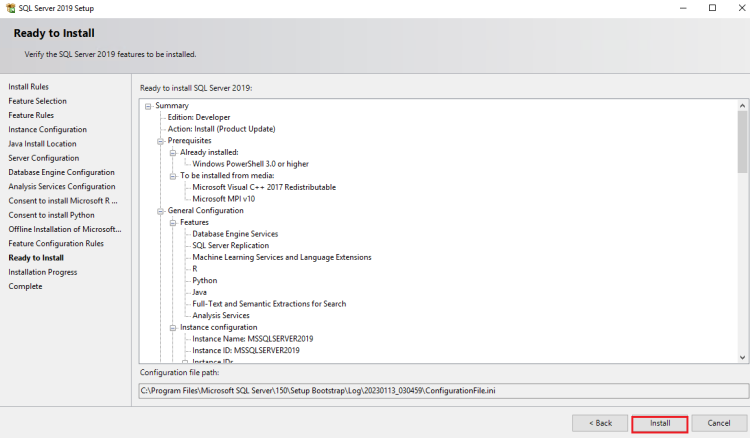
Task: Click the 'General Configuration' tree label
Action: tap(205, 211)
